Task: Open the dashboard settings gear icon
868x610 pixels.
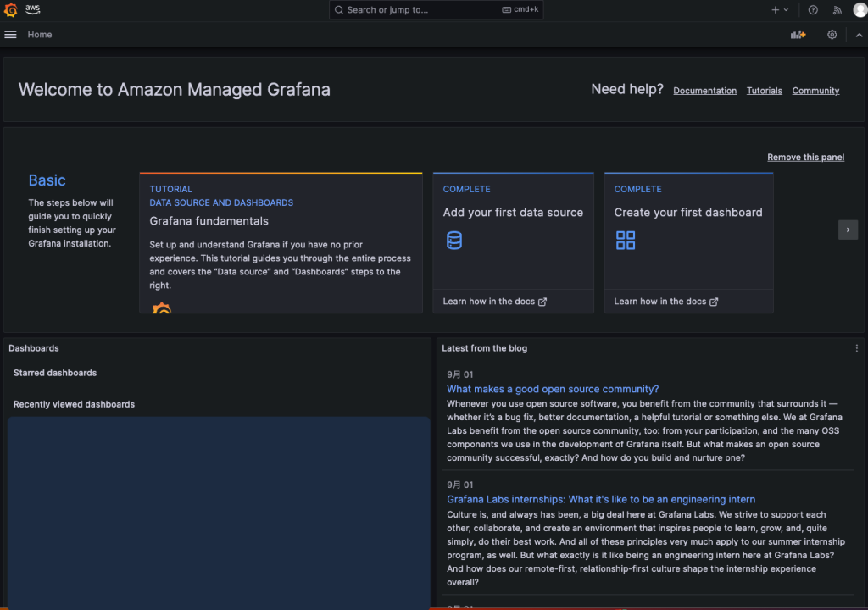Action: (x=832, y=34)
